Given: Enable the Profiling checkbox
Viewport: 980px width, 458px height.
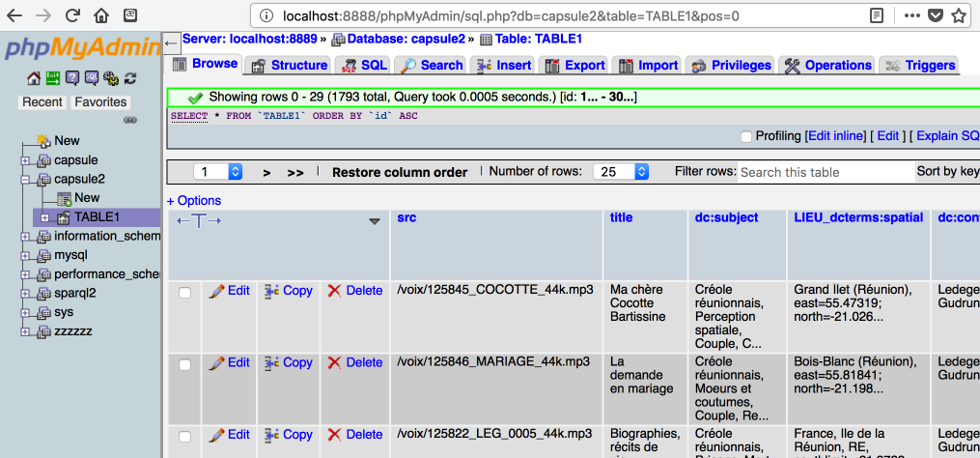Looking at the screenshot, I should 745,136.
